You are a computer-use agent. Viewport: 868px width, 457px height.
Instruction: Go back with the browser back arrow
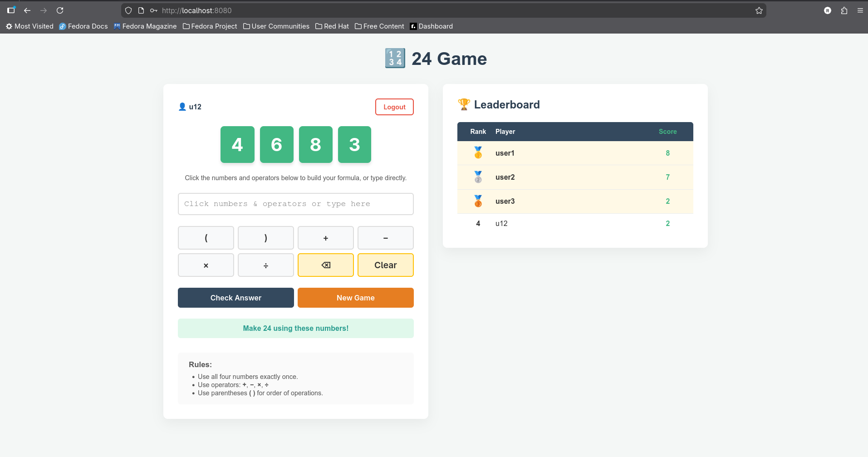click(x=27, y=10)
